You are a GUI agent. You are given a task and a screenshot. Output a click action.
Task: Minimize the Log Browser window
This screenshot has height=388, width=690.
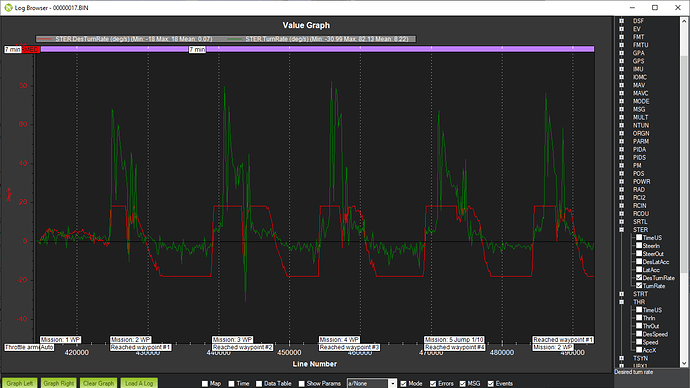(x=632, y=7)
